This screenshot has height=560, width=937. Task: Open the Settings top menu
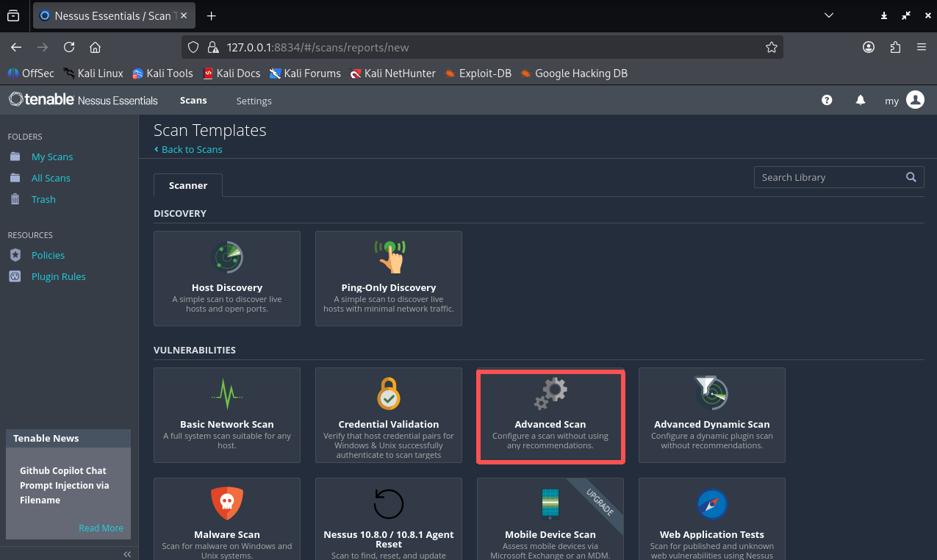click(x=254, y=101)
